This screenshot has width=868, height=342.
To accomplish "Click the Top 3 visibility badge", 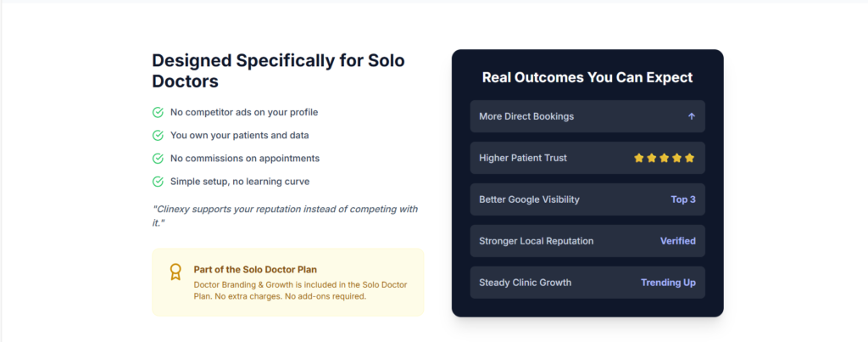I will coord(683,199).
